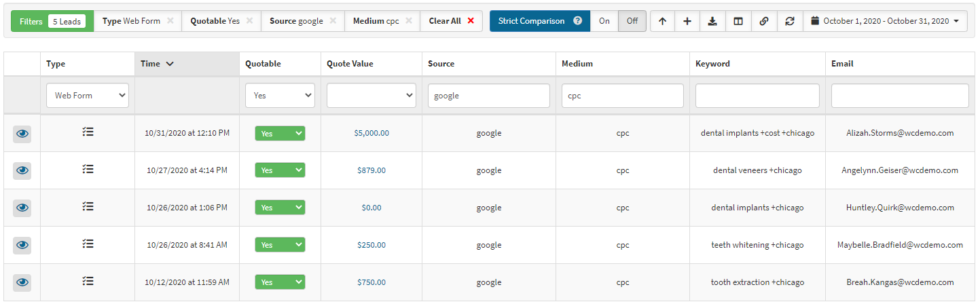The image size is (980, 304).
Task: Click the plus add lead icon
Action: (x=687, y=21)
